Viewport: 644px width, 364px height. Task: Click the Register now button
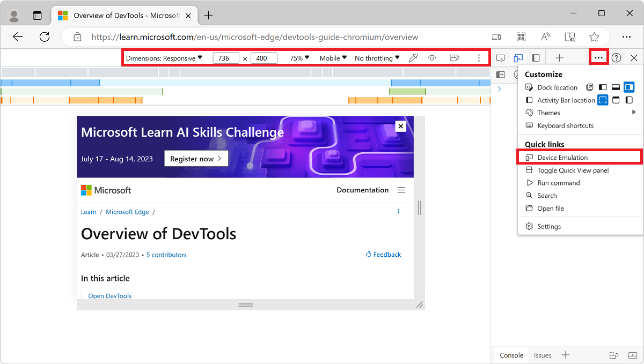click(x=196, y=158)
